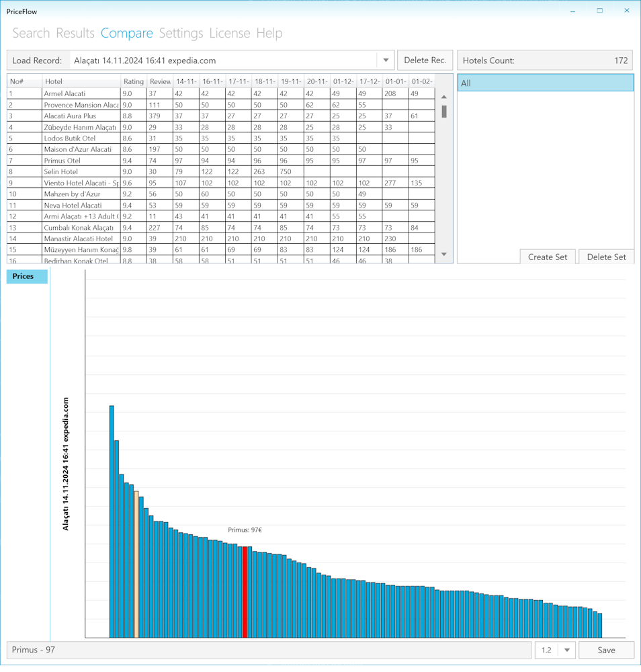Select the Maison d'Azur Alacati row
The width and height of the screenshot is (641, 672).
pos(220,149)
